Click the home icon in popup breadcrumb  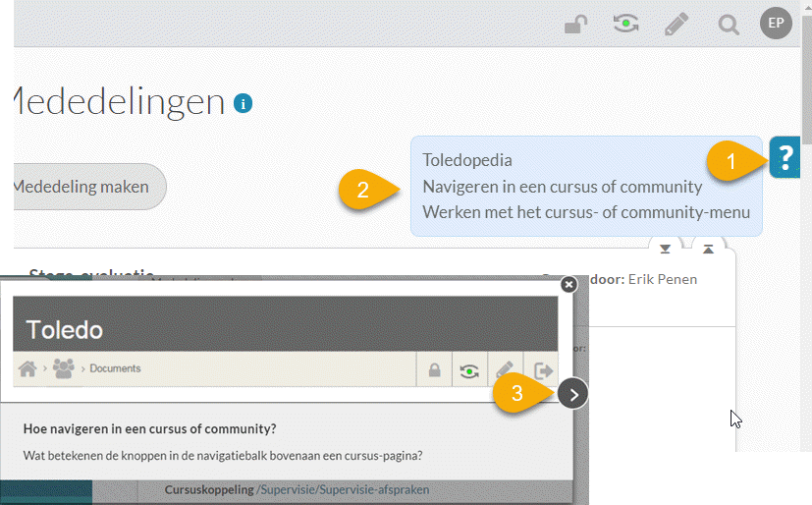27,368
